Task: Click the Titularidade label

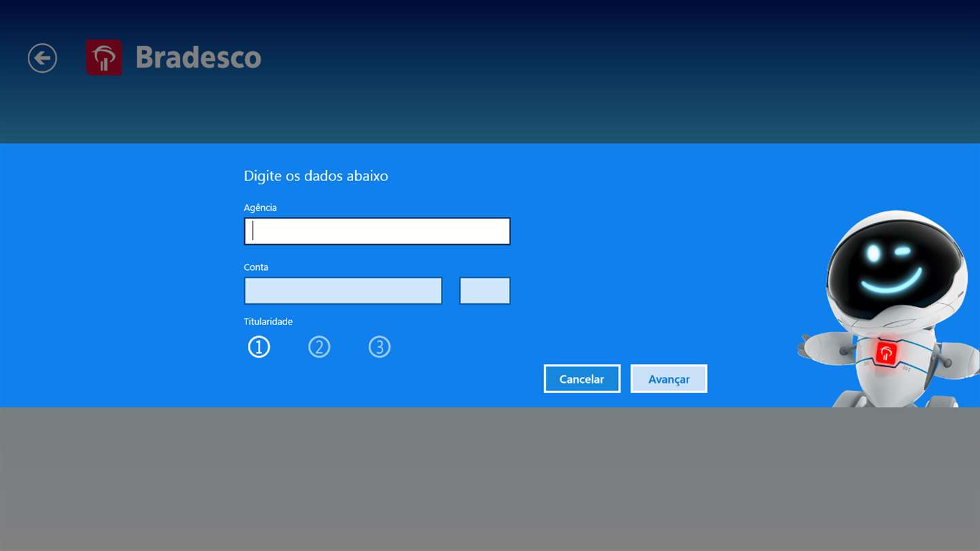Action: pyautogui.click(x=268, y=322)
